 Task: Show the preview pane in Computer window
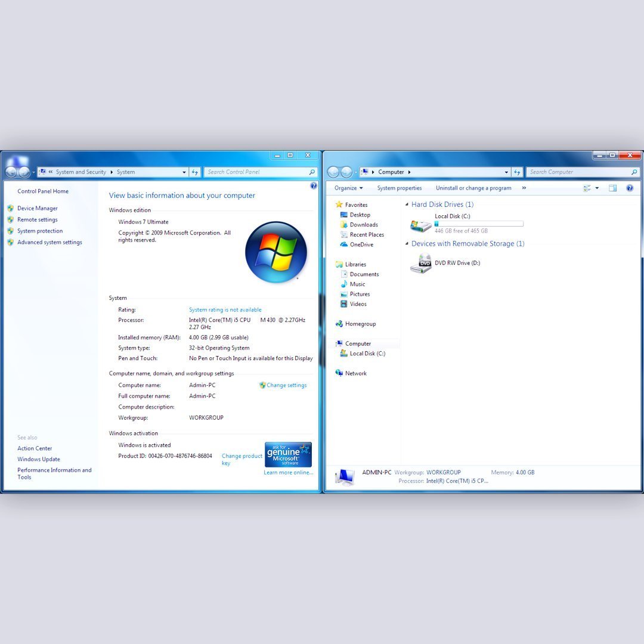[x=613, y=188]
